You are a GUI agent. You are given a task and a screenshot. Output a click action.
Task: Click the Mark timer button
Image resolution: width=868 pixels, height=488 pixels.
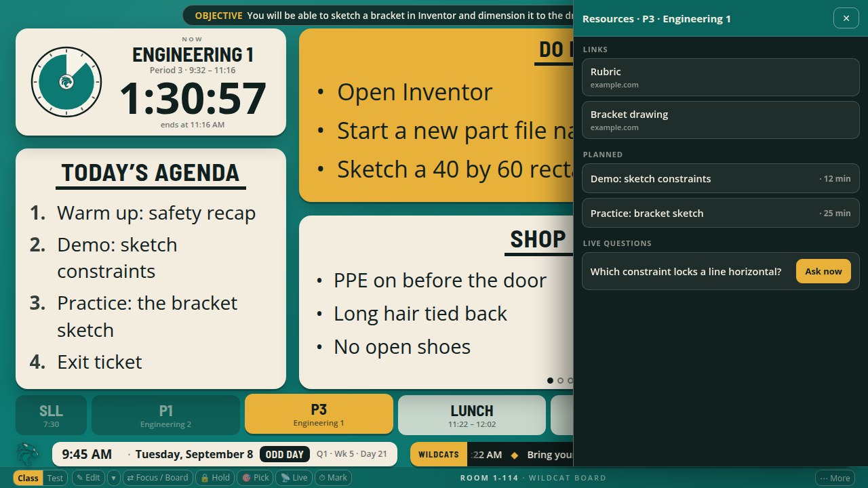pyautogui.click(x=333, y=478)
